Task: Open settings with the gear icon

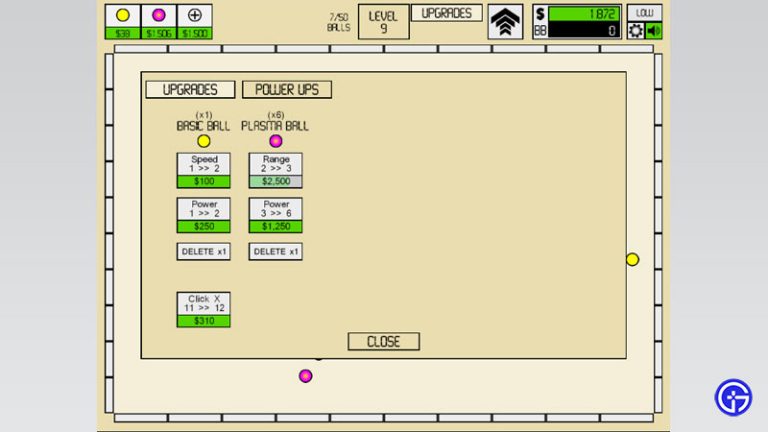Action: pos(636,31)
